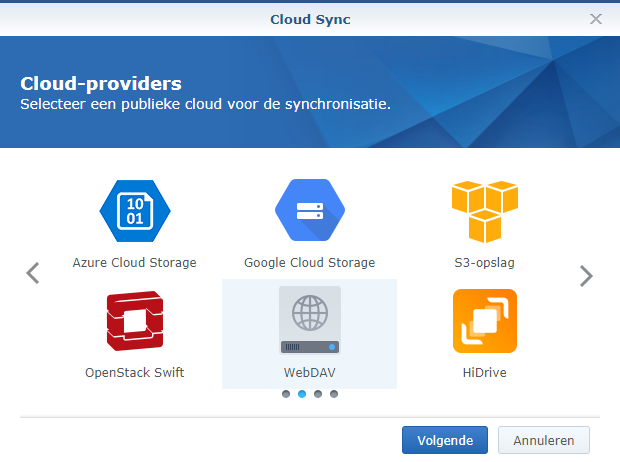This screenshot has height=462, width=620.
Task: Close the Cloud Sync dialog
Action: click(x=596, y=19)
